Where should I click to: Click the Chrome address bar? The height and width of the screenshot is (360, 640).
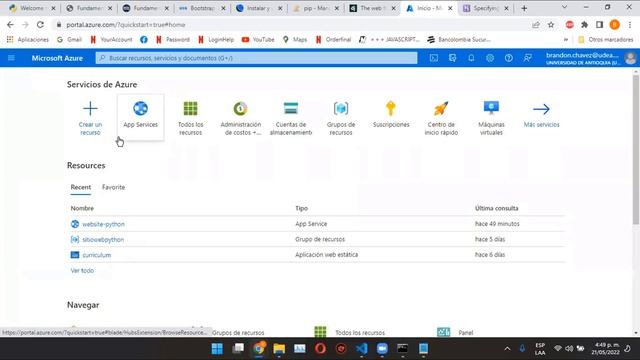[294, 25]
